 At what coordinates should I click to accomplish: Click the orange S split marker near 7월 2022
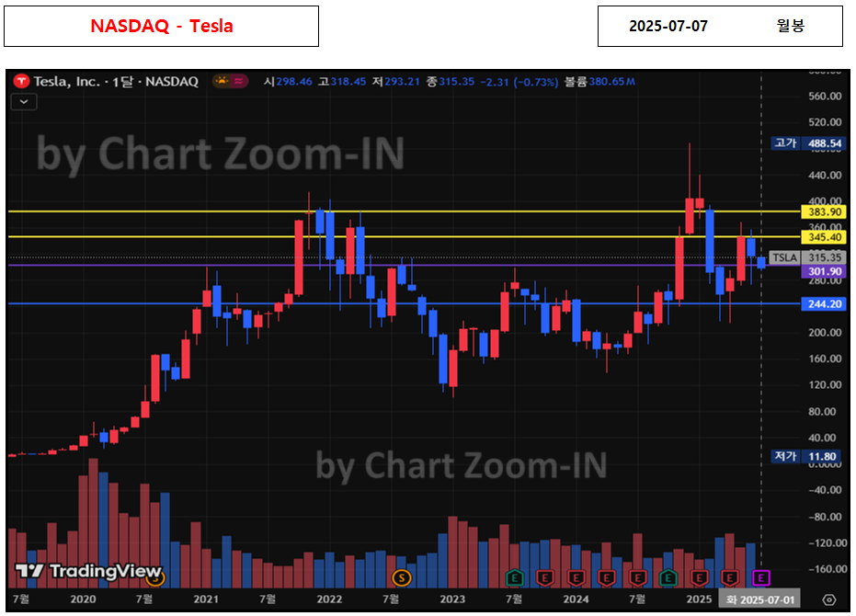click(401, 577)
